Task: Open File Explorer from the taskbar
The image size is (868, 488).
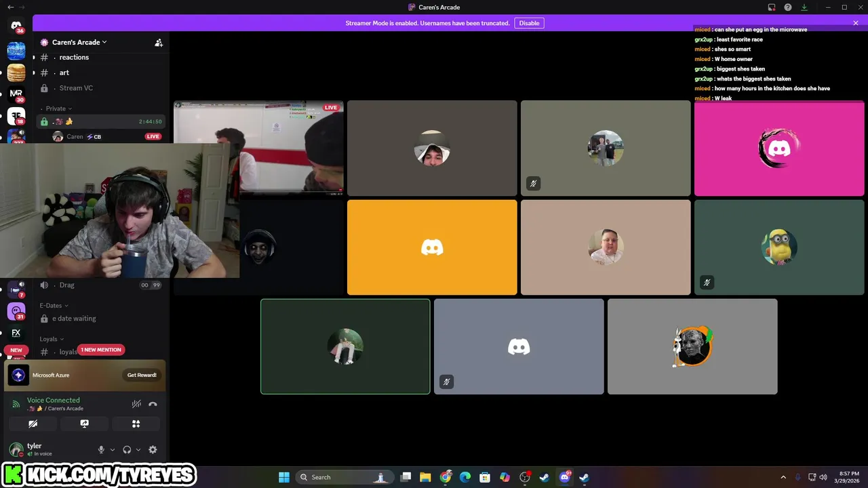Action: [425, 477]
